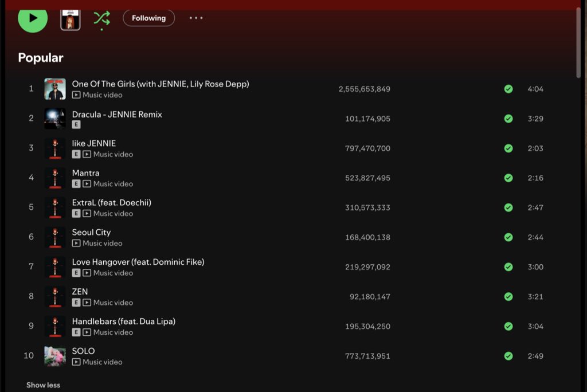This screenshot has width=587, height=392.
Task: Click explicit badge under like JENNIE
Action: (76, 154)
